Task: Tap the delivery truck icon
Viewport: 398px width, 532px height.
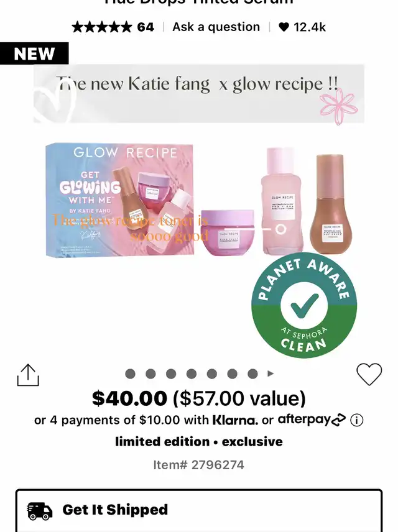Action: coord(39,511)
